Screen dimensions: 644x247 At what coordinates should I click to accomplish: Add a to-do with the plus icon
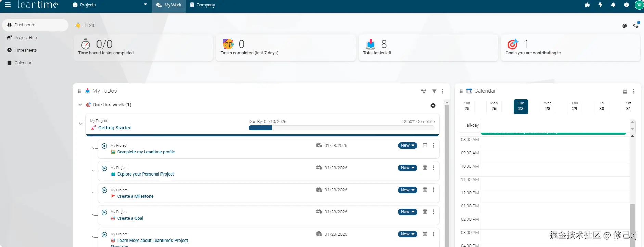pos(433,106)
